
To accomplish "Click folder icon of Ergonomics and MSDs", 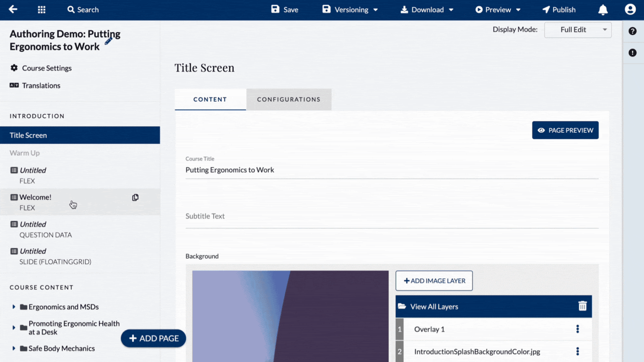I will (23, 307).
